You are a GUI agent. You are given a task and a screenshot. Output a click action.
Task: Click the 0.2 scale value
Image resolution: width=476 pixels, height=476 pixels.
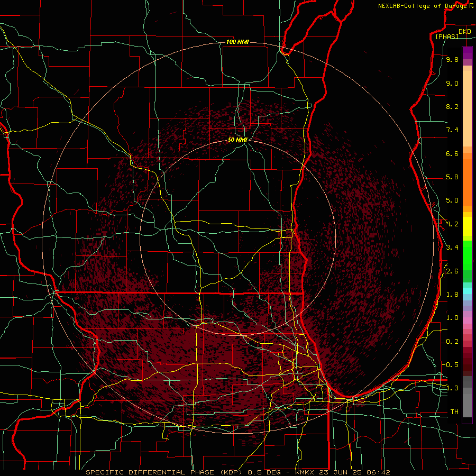click(x=452, y=342)
